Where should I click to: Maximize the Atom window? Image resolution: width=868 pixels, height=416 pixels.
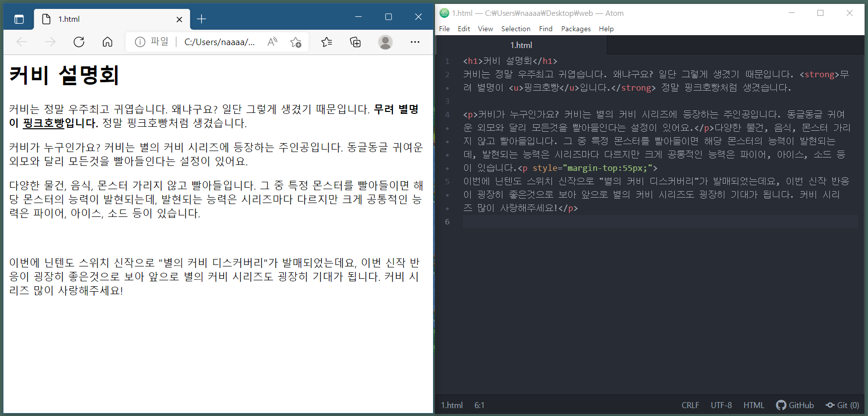point(820,13)
